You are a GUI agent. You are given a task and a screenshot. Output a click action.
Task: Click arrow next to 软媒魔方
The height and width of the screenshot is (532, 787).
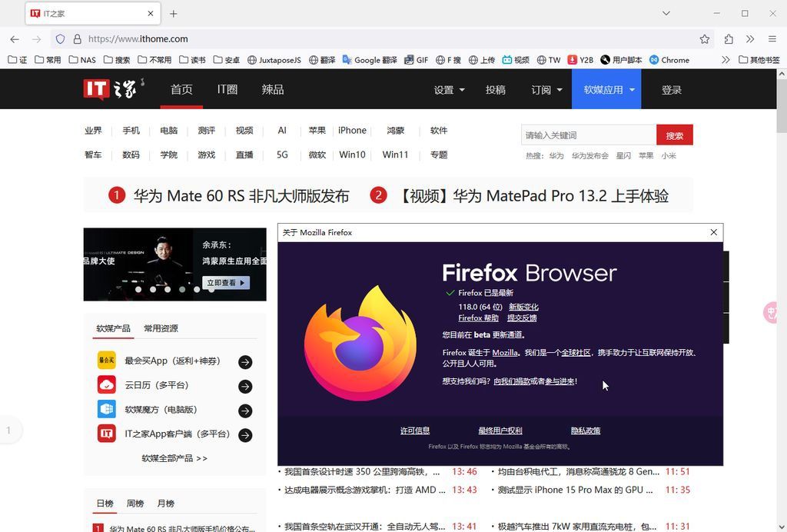coord(245,411)
